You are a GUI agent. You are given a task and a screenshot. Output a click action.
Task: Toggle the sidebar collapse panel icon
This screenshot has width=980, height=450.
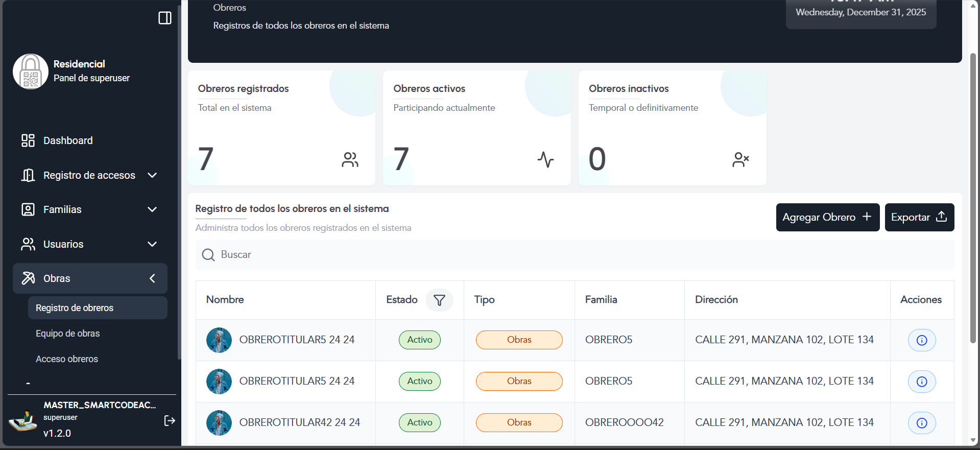(x=164, y=18)
